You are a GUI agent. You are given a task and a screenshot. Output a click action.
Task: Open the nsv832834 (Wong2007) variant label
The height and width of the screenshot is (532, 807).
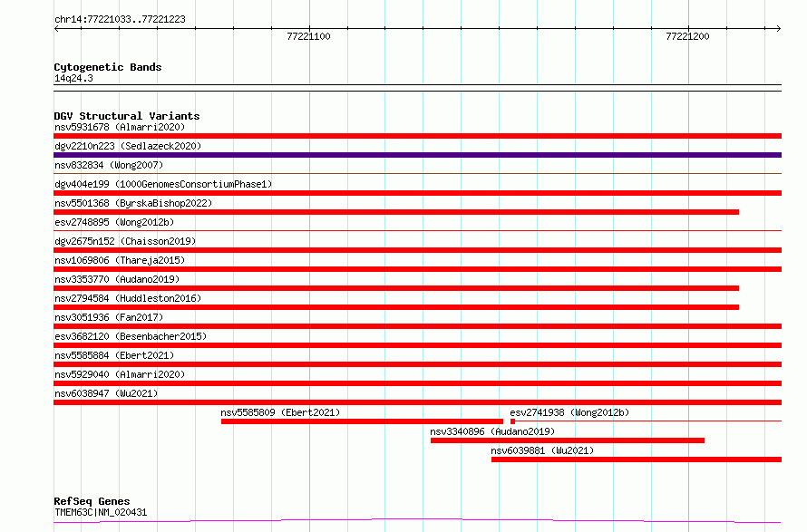coord(109,165)
